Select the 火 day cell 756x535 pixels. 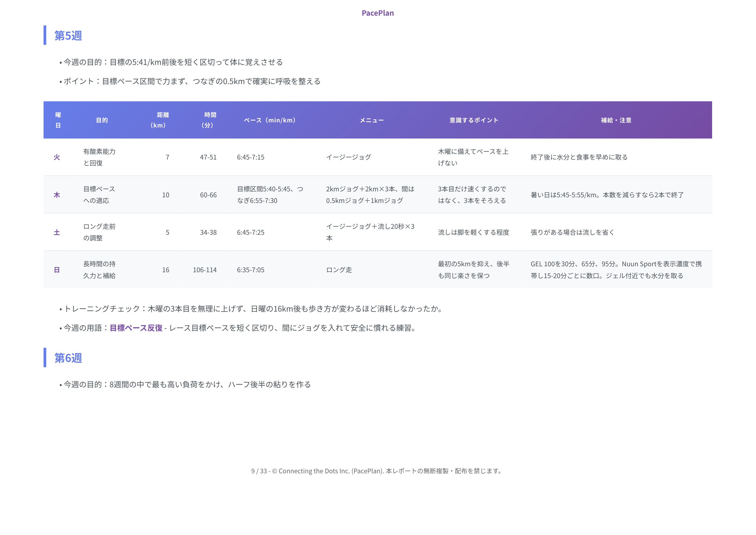pyautogui.click(x=57, y=157)
